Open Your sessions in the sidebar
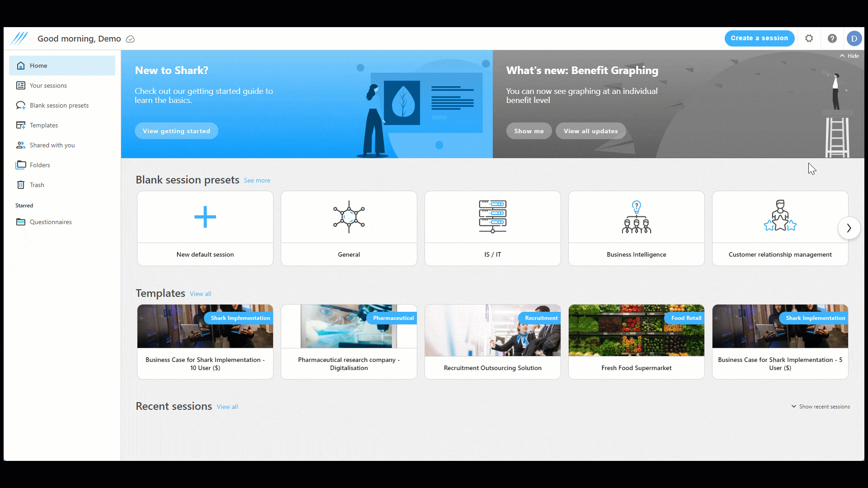Screen dimensions: 868x488 [x=62, y=85]
